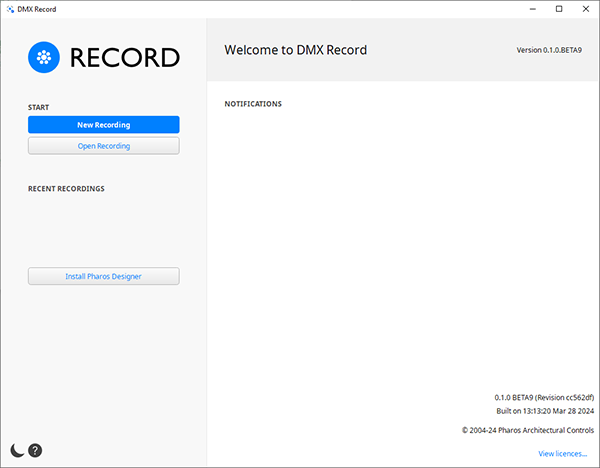Click the NOTIFICATIONS heading

[253, 104]
